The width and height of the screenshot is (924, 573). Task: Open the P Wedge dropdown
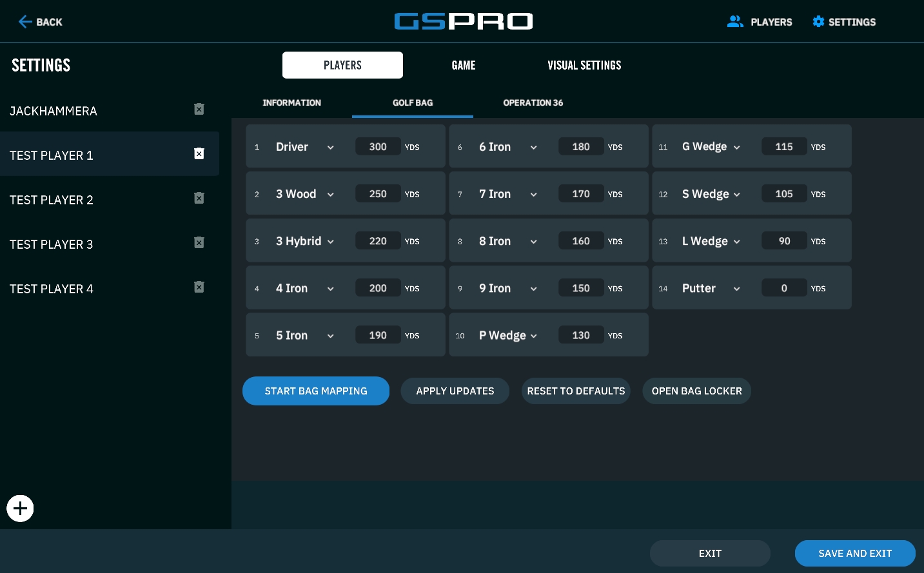click(x=533, y=336)
